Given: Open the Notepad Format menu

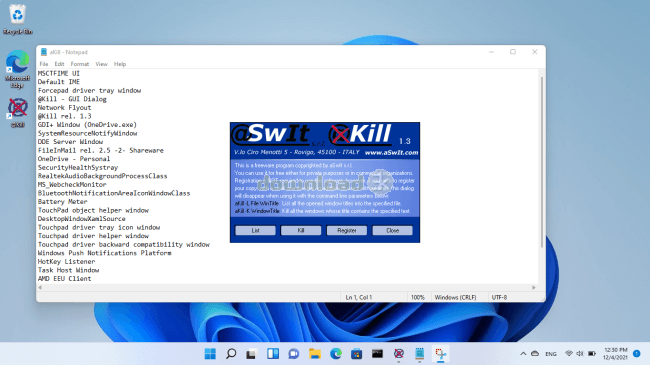Looking at the screenshot, I should coord(80,64).
